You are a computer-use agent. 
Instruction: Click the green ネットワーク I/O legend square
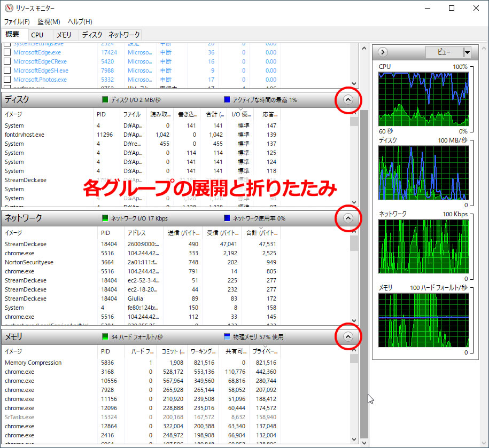pos(105,218)
